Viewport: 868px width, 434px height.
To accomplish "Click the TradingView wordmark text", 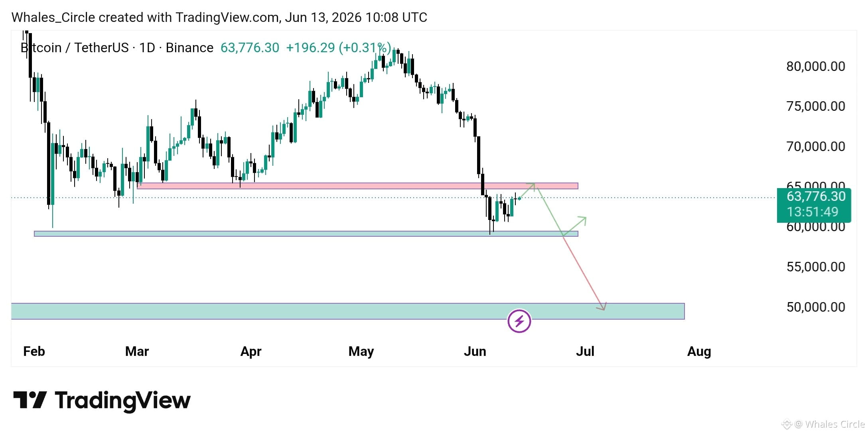I will pos(123,401).
